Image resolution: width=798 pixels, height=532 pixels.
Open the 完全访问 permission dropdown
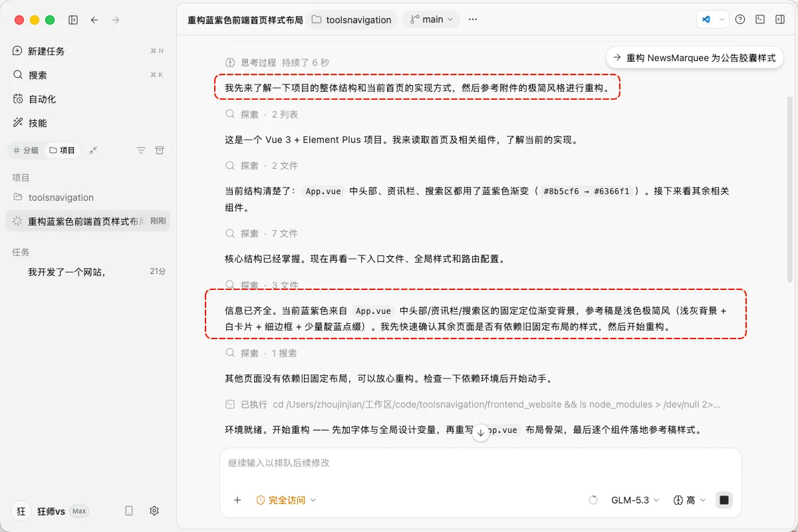coord(286,500)
